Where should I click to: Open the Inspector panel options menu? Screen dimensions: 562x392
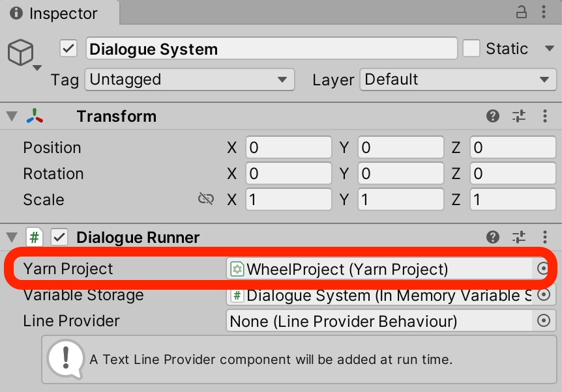pos(545,12)
